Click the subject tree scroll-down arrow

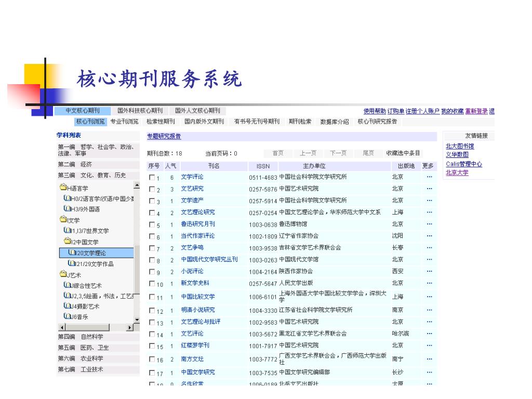(137, 320)
